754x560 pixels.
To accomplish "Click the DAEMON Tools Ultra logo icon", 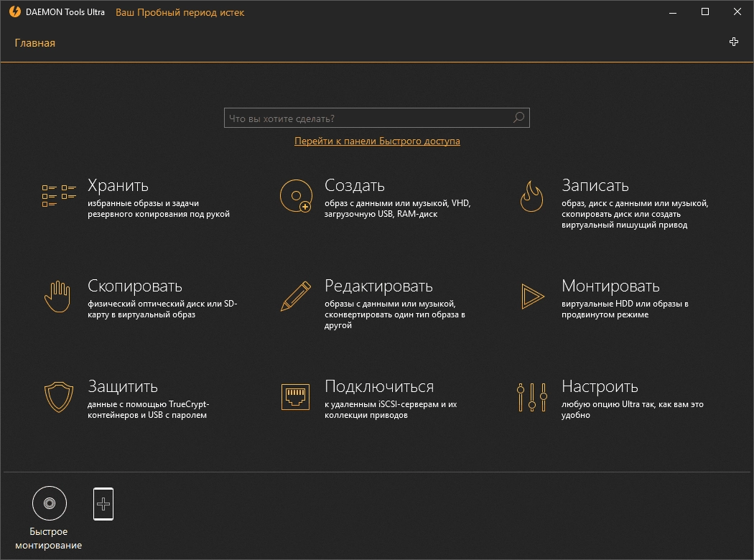I will click(15, 11).
